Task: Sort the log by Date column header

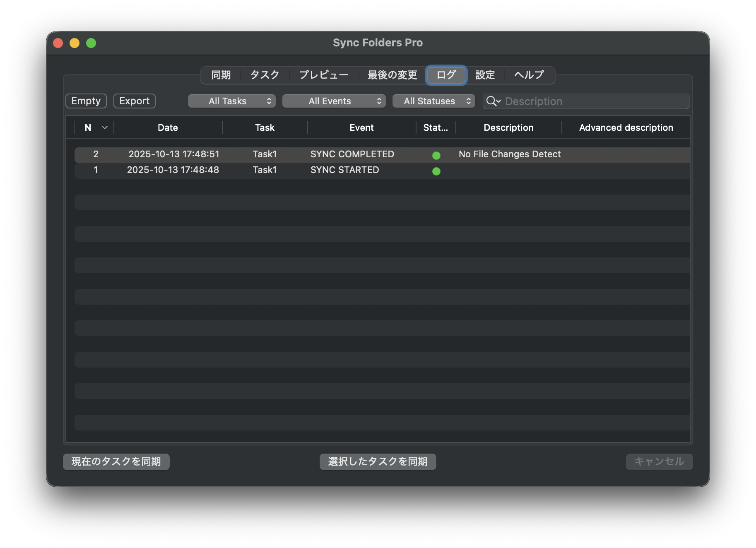Action: 168,128
